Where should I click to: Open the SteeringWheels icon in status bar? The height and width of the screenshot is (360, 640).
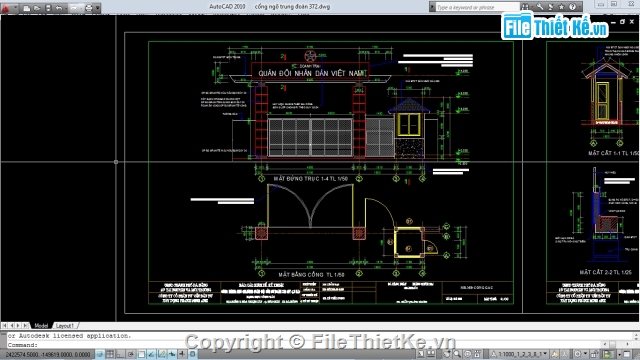[468, 354]
